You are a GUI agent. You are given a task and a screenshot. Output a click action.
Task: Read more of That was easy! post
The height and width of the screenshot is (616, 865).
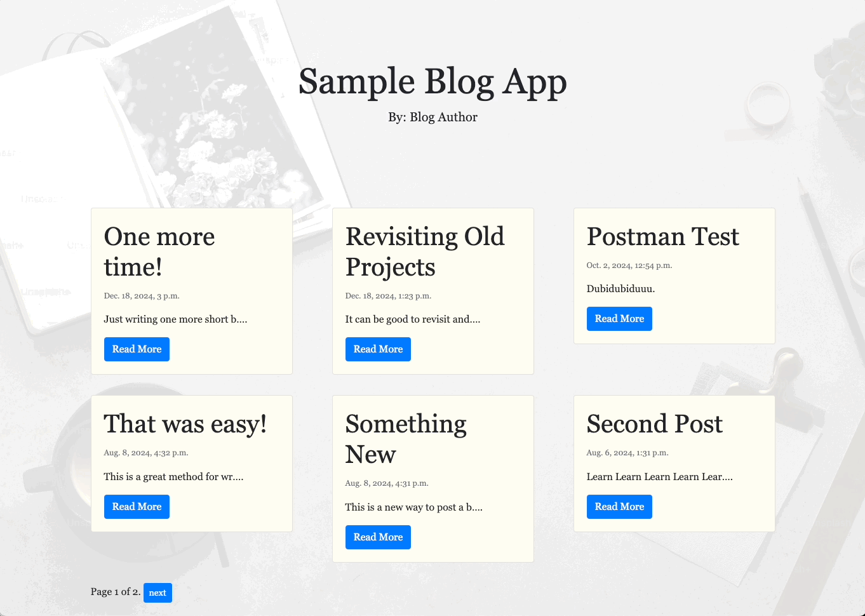137,507
